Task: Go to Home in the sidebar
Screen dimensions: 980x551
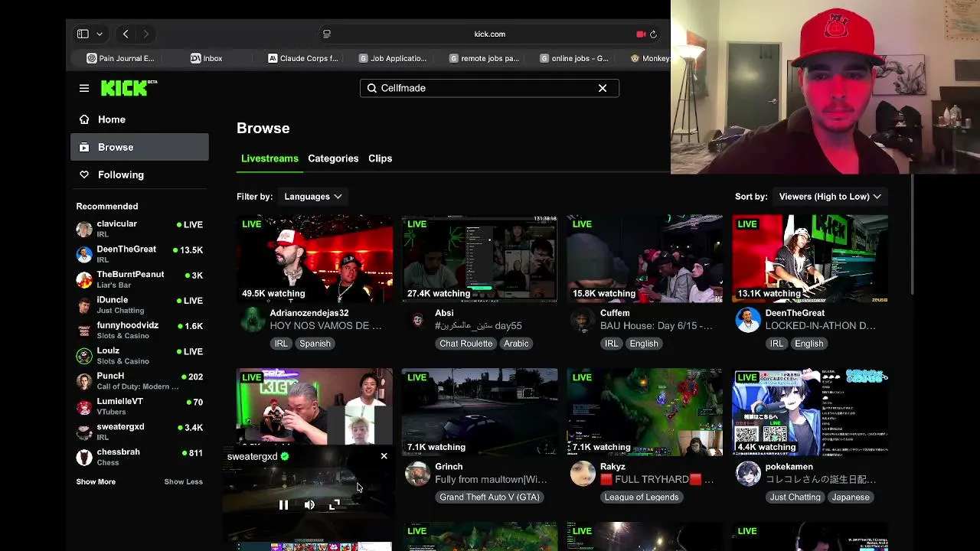Action: click(x=139, y=119)
